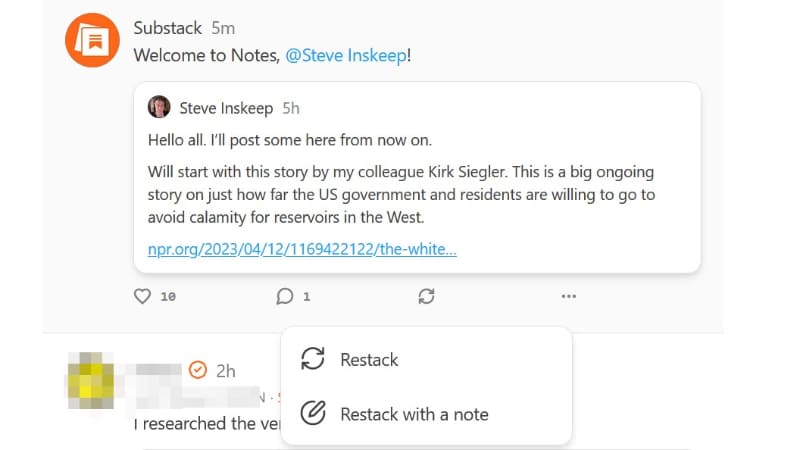800x450 pixels.
Task: Select the Restack menu option
Action: pos(369,360)
